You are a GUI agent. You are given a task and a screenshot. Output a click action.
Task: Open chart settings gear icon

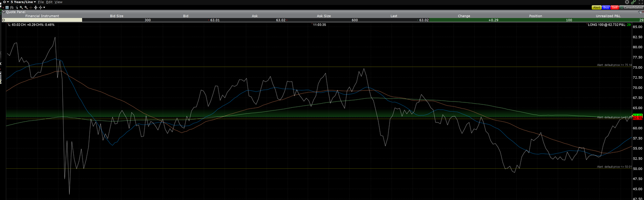coord(627,2)
